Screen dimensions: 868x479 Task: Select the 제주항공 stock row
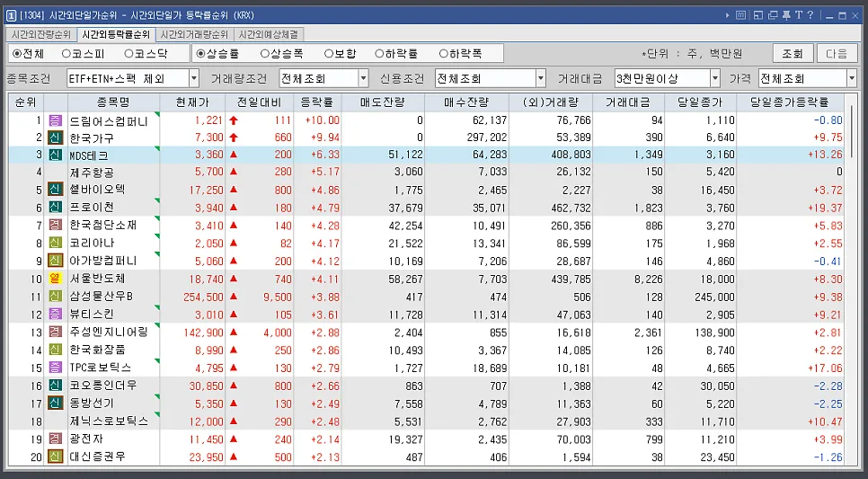point(426,173)
